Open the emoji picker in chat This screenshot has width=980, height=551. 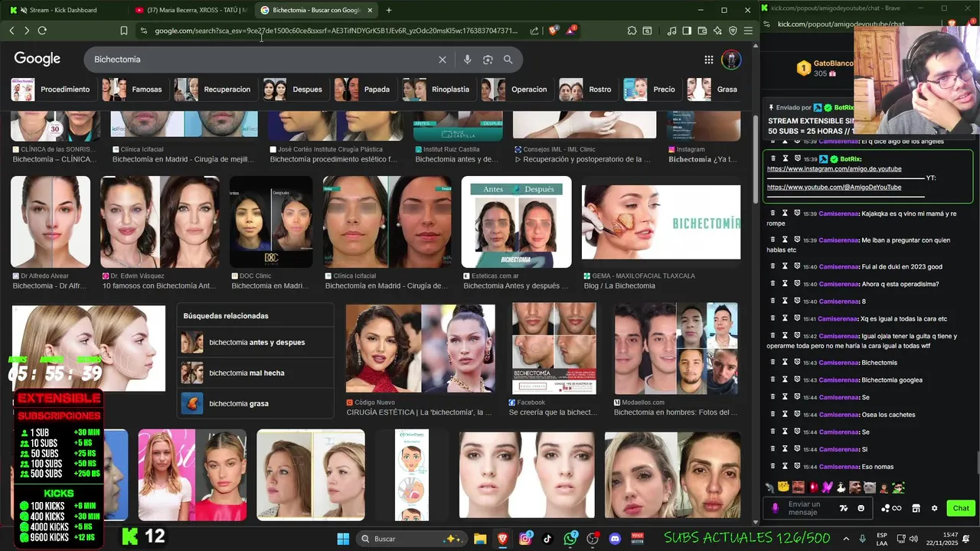pyautogui.click(x=861, y=508)
